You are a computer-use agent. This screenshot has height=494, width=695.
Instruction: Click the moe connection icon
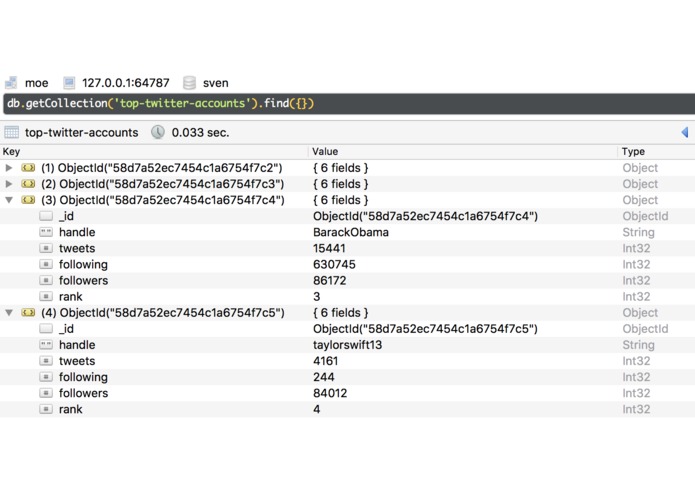[x=11, y=82]
